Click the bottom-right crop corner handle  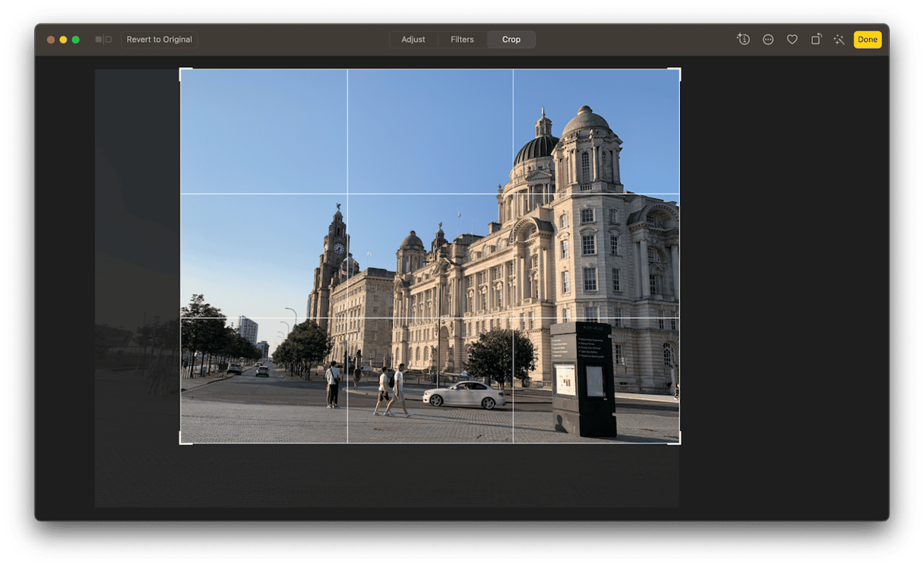click(x=679, y=442)
